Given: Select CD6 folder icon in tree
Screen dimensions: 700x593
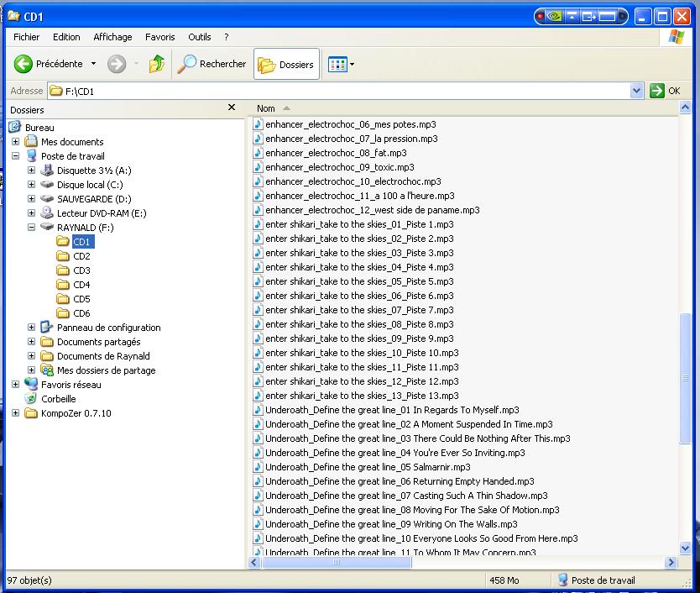Looking at the screenshot, I should (x=63, y=313).
